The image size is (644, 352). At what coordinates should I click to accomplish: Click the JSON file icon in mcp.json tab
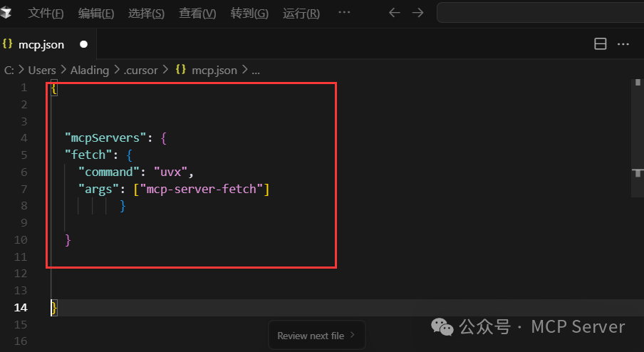point(8,44)
